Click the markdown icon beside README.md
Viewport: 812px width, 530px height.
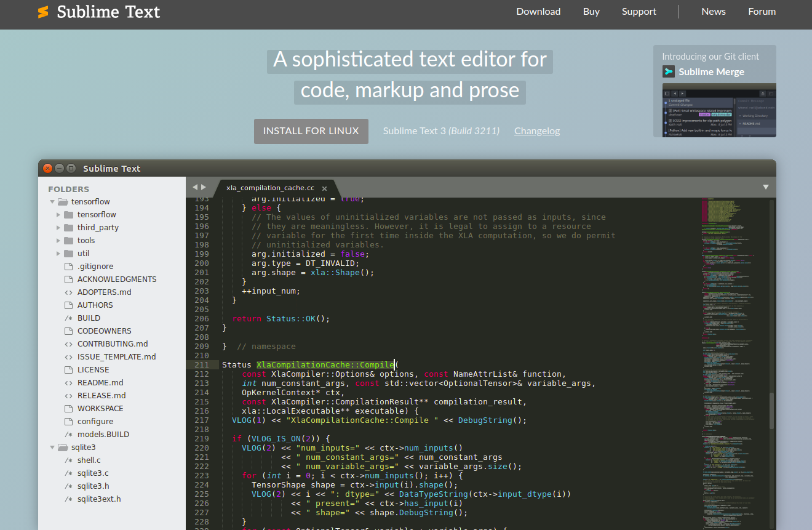tap(68, 382)
